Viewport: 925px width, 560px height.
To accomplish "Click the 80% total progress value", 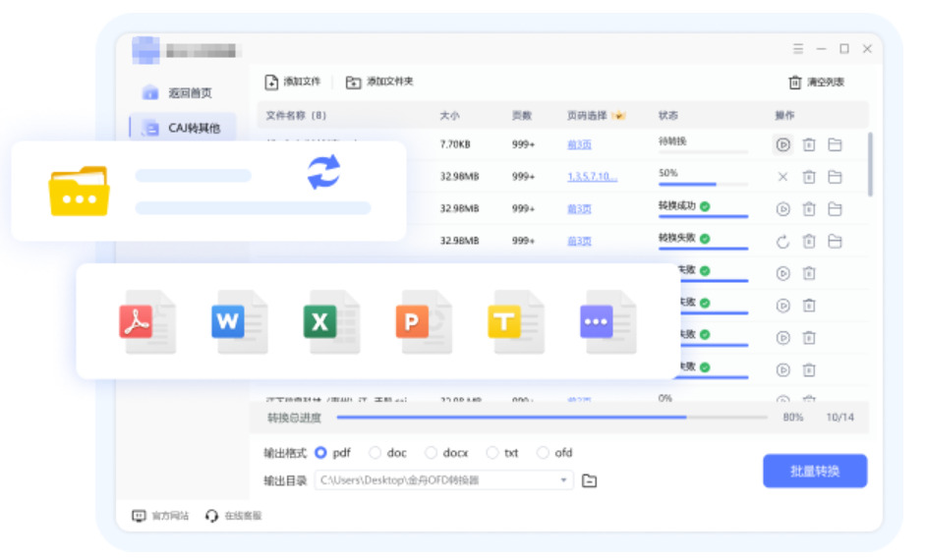I will [793, 418].
